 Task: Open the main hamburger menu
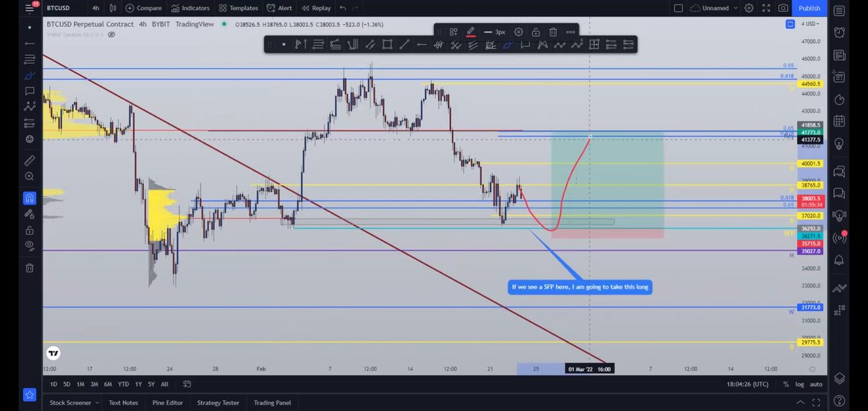click(30, 9)
